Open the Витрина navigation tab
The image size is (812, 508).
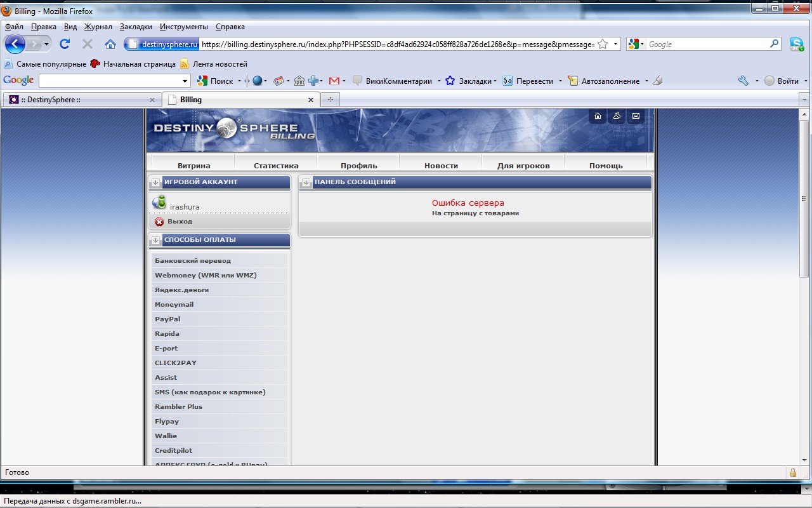click(193, 165)
